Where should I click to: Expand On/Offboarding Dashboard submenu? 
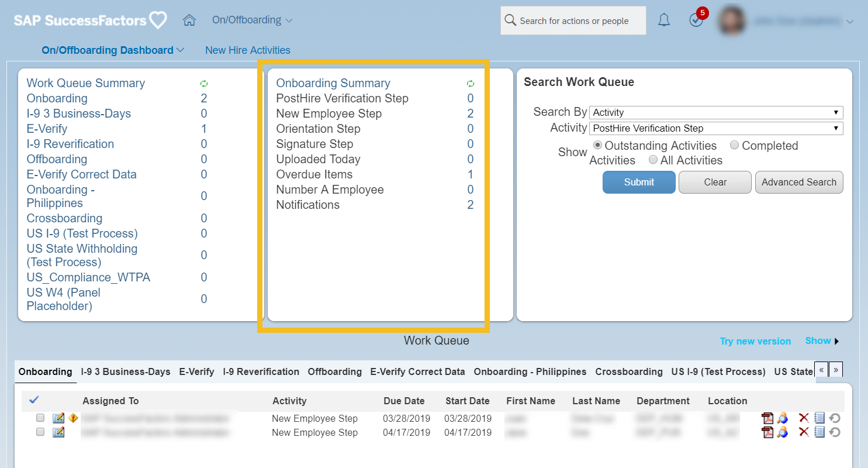point(113,50)
